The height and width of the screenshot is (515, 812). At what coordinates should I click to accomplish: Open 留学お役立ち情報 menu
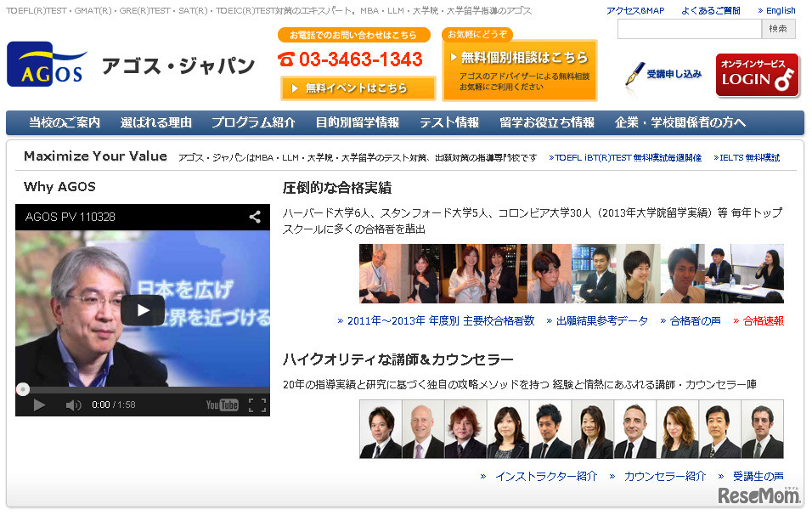click(x=547, y=122)
